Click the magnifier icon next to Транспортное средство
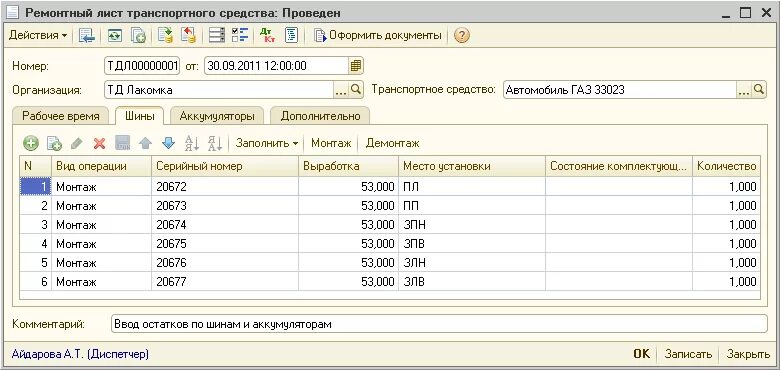780x370 pixels. pyautogui.click(x=759, y=90)
